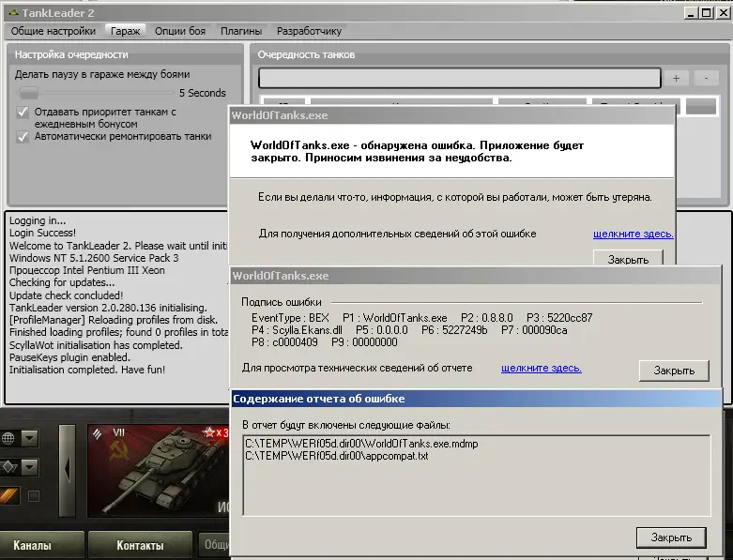Click the 'Login Success!' log line
The image size is (733, 560).
coord(42,233)
